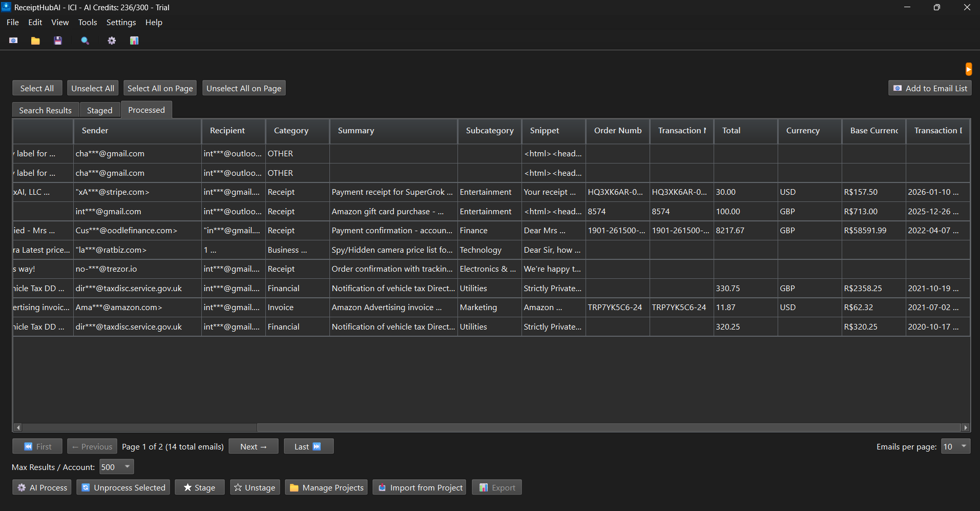Open search via the magnifier toolbar icon
The image size is (980, 511).
click(85, 40)
